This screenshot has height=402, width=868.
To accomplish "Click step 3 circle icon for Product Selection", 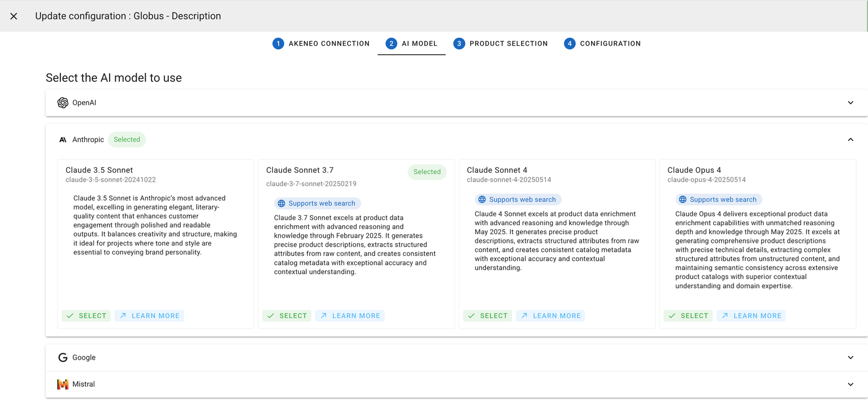I will [x=459, y=43].
